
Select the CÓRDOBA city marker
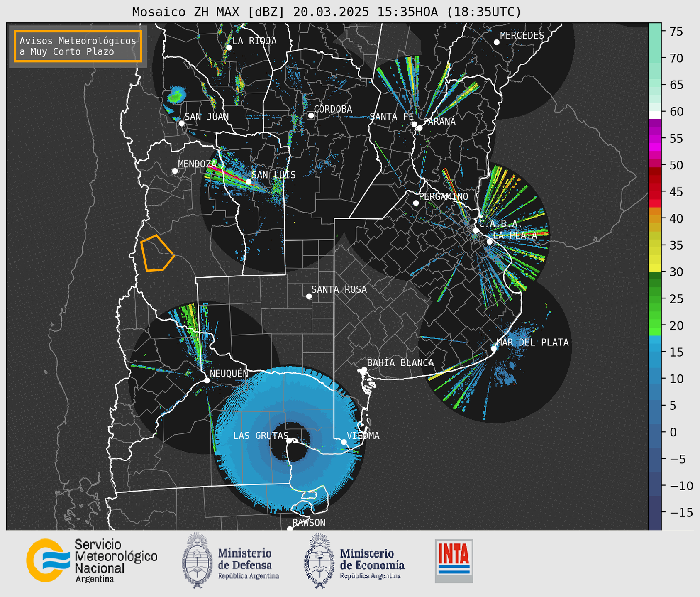click(x=311, y=115)
